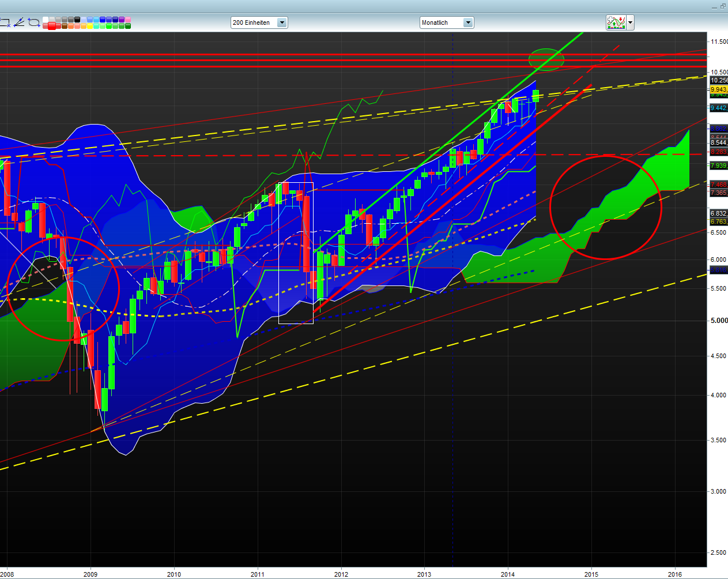Image resolution: width=728 pixels, height=579 pixels.
Task: Click the 9.943 yellow price label
Action: point(718,89)
